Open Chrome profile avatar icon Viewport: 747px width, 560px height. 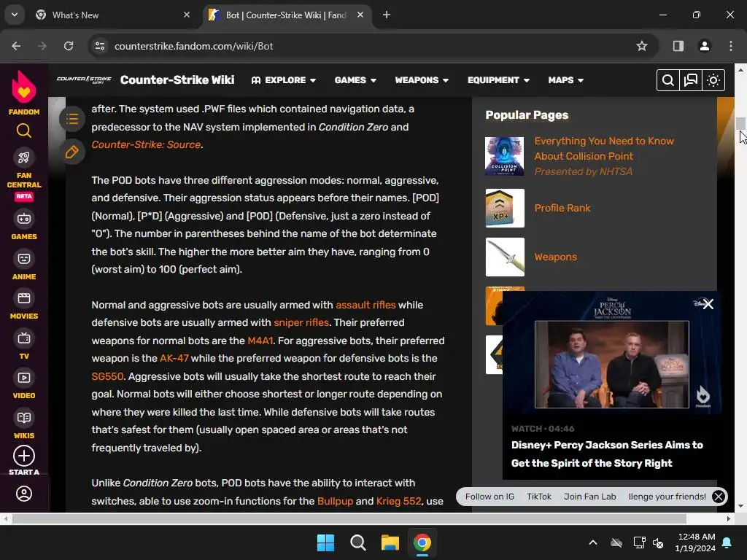(704, 46)
